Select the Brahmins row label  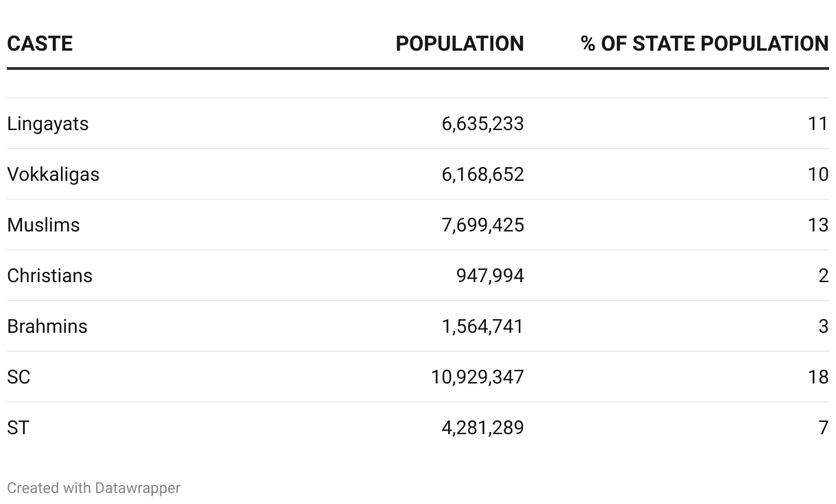47,327
